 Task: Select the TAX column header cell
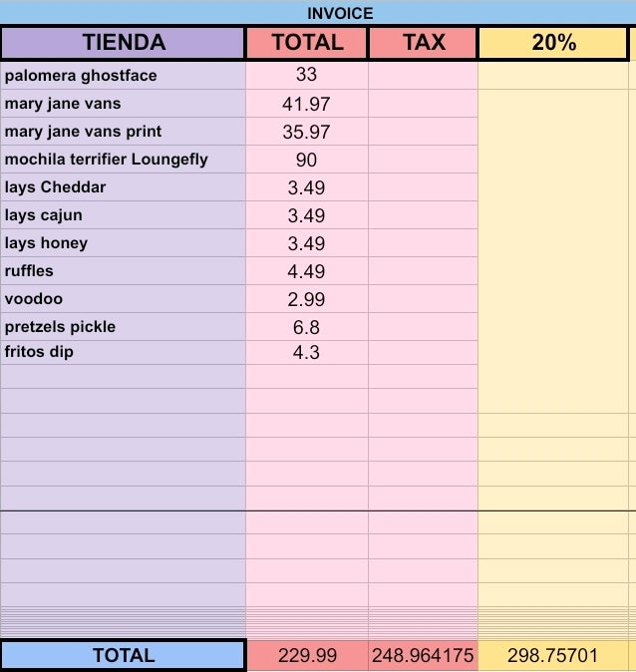[x=423, y=43]
